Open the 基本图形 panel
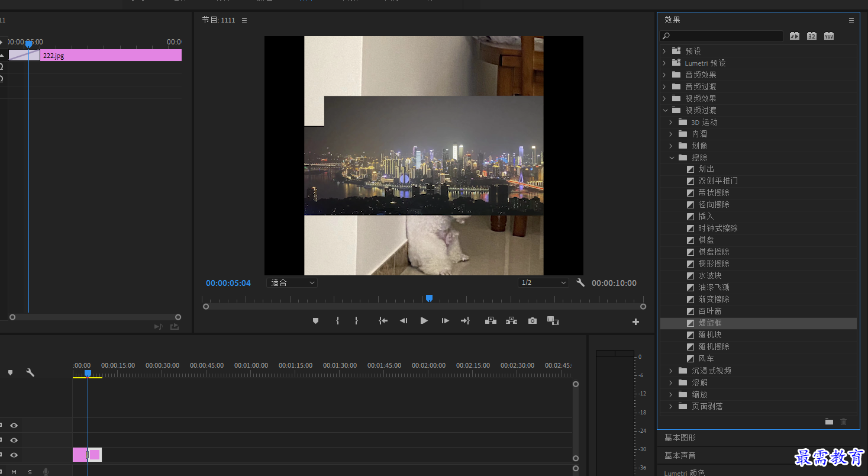Viewport: 868px width, 476px height. point(680,438)
